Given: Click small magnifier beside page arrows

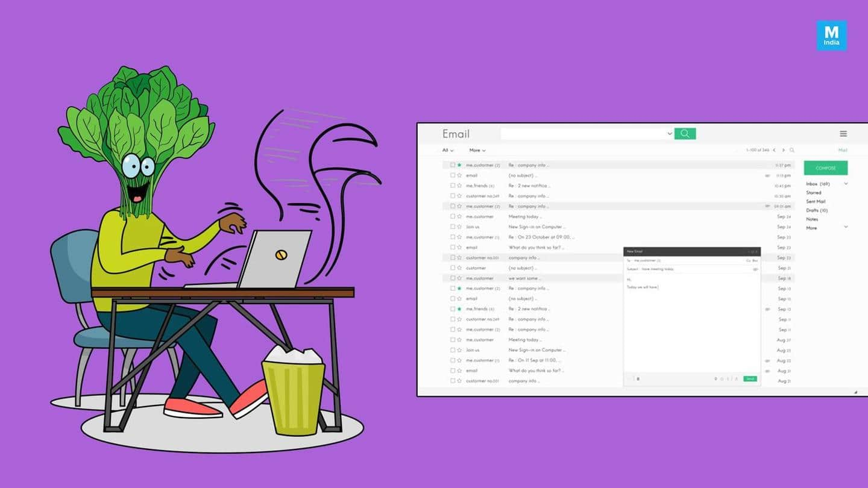Looking at the screenshot, I should (792, 150).
